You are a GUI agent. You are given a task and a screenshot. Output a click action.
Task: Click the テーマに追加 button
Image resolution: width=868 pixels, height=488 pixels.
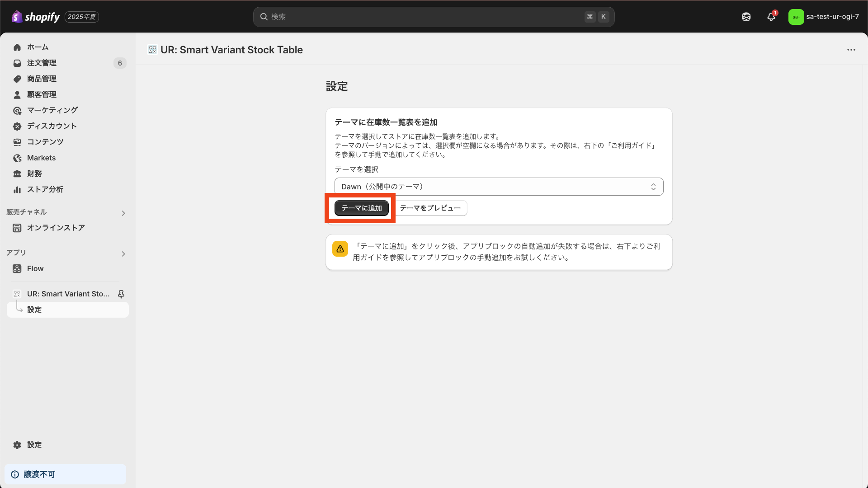[x=361, y=208]
